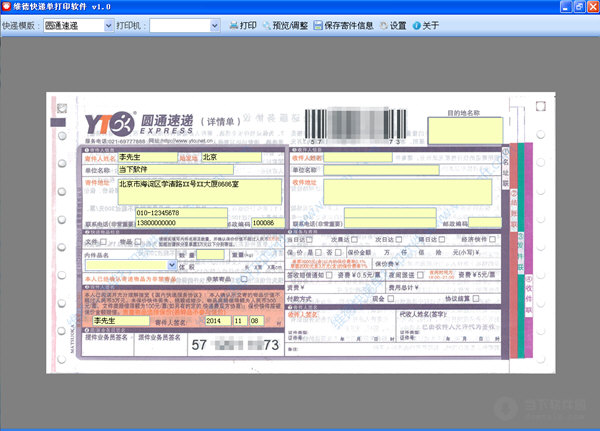
Task: Click the 始发地 field containing 北京
Action: click(x=232, y=157)
